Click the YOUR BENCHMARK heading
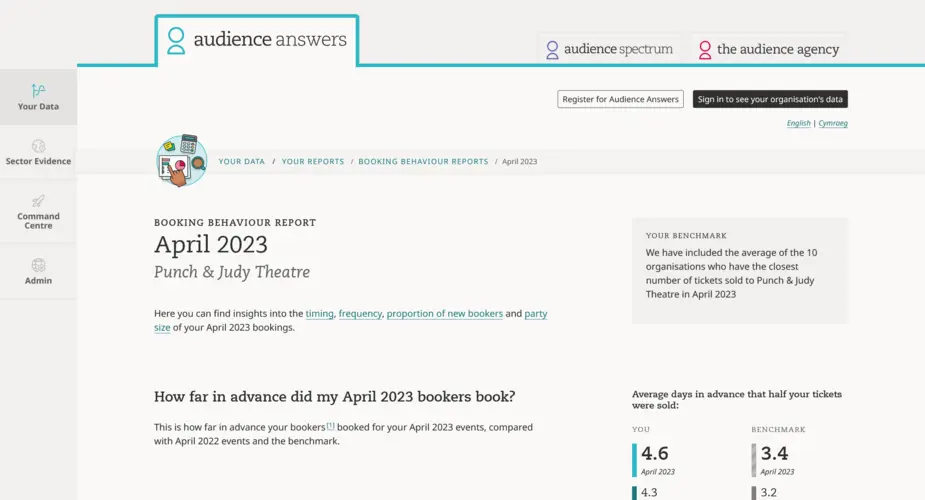The height and width of the screenshot is (500, 925). coord(686,236)
